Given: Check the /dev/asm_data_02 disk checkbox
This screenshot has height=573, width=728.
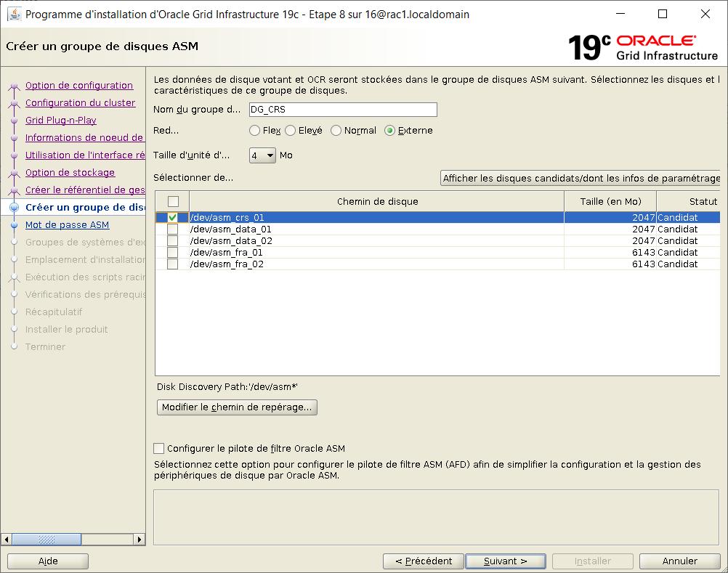Looking at the screenshot, I should pyautogui.click(x=172, y=241).
